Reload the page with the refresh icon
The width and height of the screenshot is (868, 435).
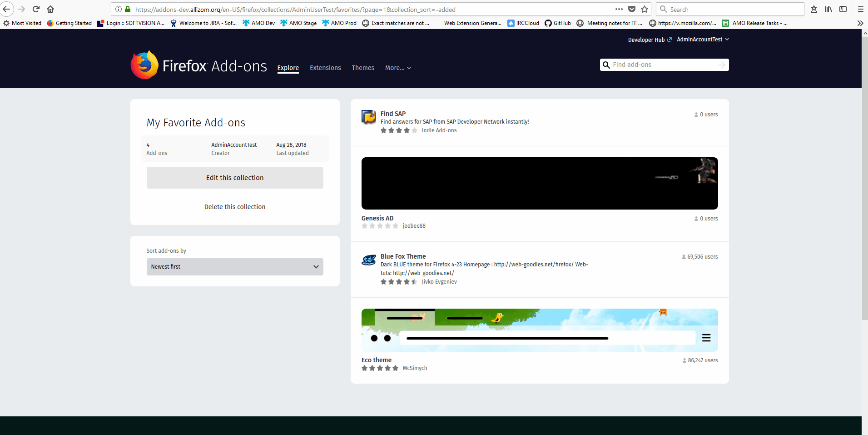click(x=36, y=9)
